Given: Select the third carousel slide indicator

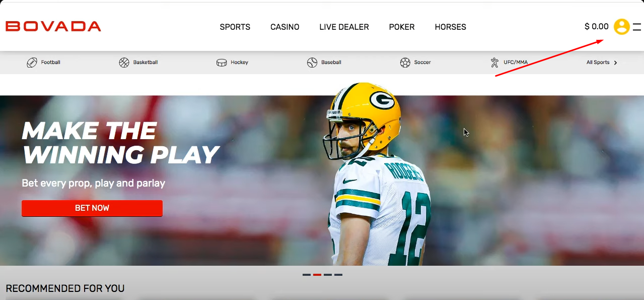Looking at the screenshot, I should pos(328,275).
